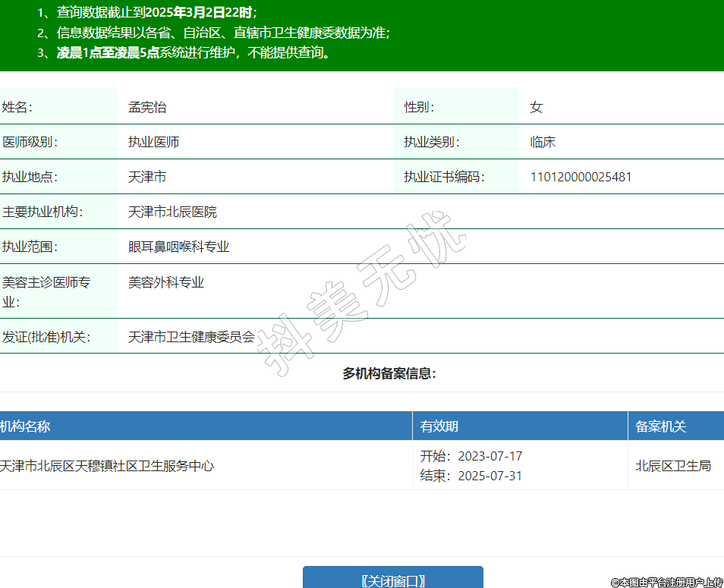724x588 pixels.
Task: Click the start date 2023-07-17
Action: (490, 456)
